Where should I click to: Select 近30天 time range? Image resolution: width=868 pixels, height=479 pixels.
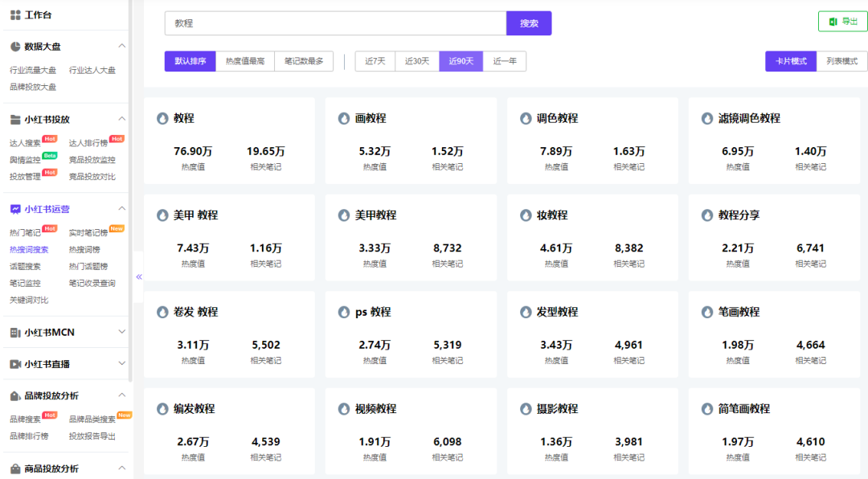[417, 61]
